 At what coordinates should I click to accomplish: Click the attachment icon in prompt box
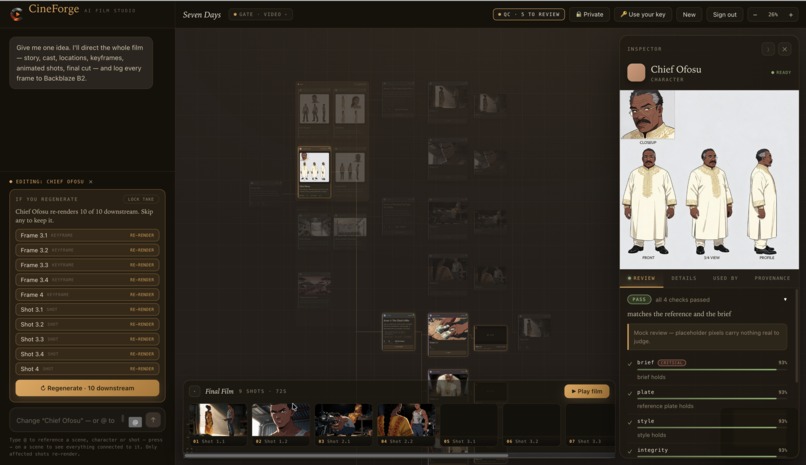tap(135, 421)
